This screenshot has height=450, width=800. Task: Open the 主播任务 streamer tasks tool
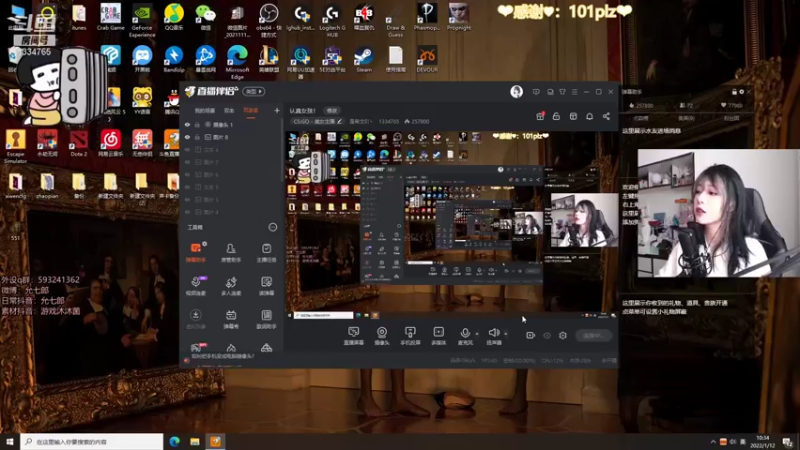[x=266, y=252]
